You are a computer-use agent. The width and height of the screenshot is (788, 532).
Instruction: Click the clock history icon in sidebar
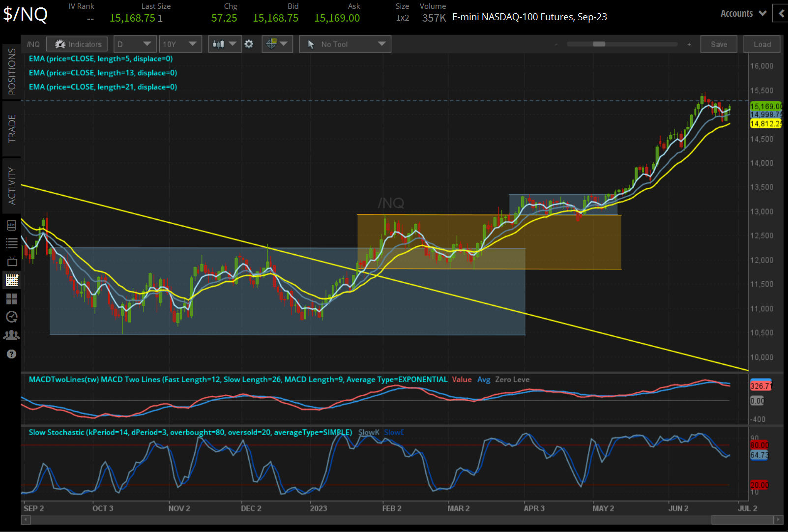[12, 317]
